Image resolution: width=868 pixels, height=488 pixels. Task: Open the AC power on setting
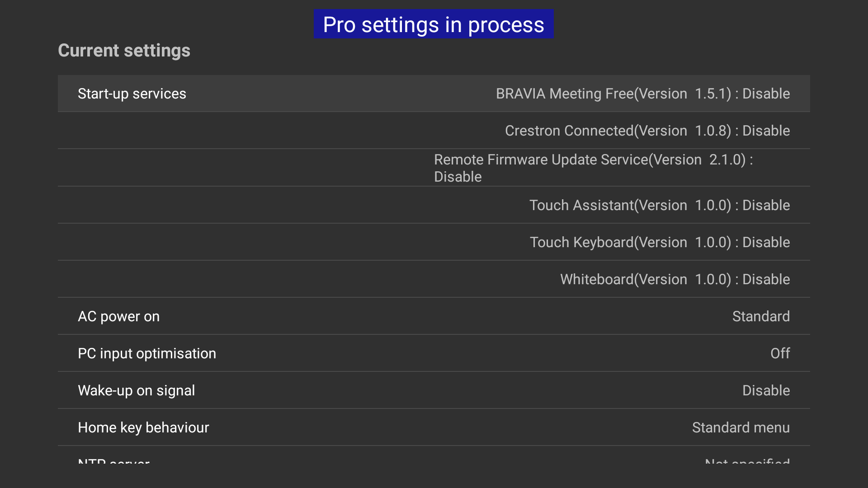[x=118, y=316]
